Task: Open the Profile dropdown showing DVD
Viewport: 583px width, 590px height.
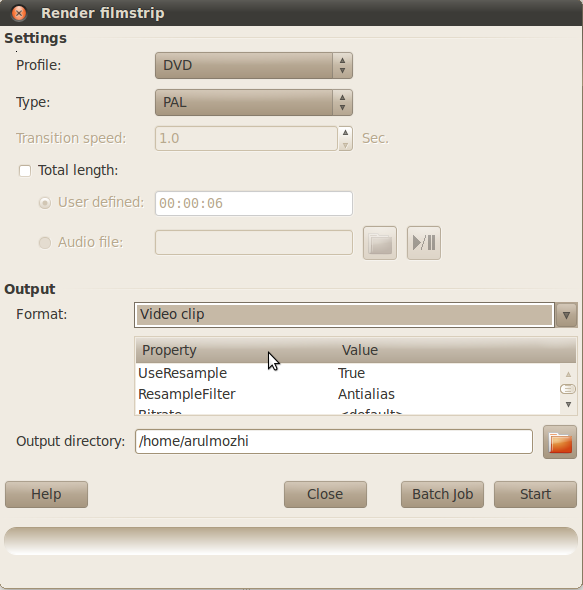Action: 254,65
